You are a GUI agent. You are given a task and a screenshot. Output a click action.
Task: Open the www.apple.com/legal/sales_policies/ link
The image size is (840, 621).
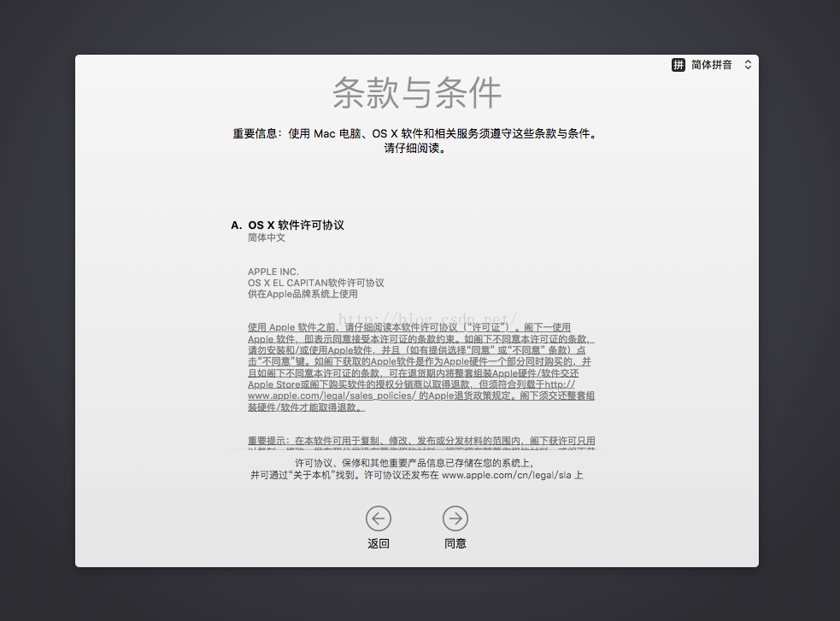pos(332,395)
